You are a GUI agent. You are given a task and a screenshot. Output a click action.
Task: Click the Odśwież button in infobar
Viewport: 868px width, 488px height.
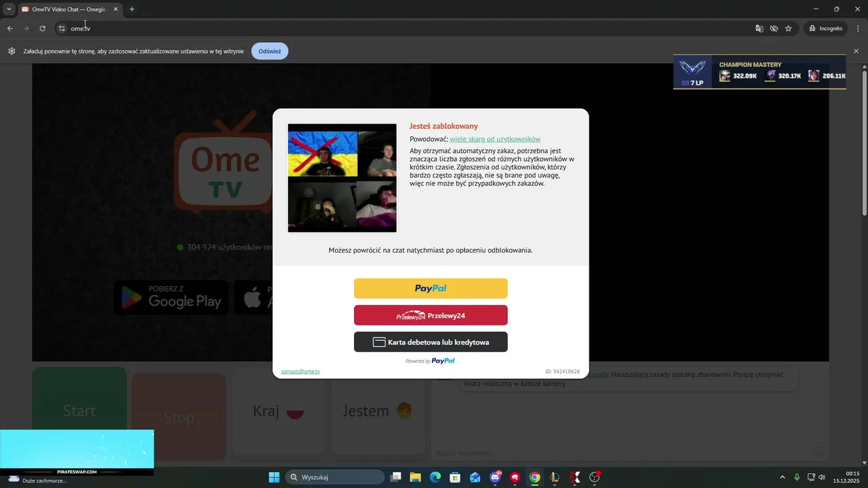(269, 51)
